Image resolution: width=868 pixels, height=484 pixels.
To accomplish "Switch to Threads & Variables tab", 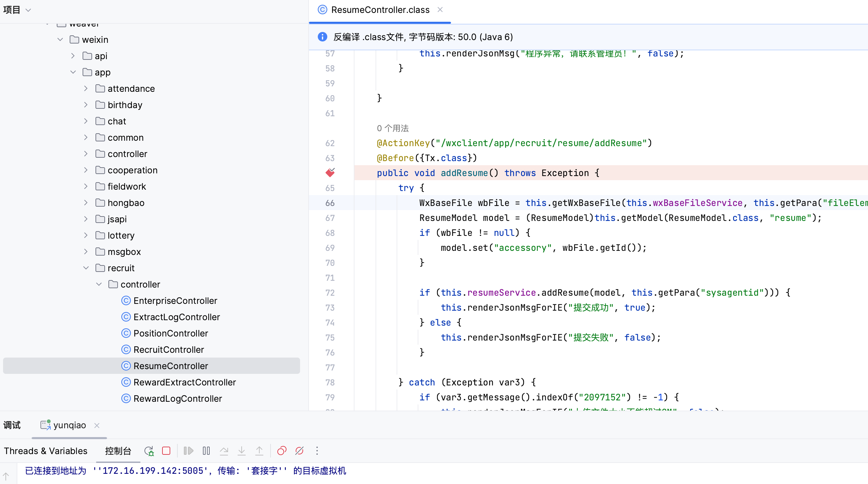I will 46,451.
